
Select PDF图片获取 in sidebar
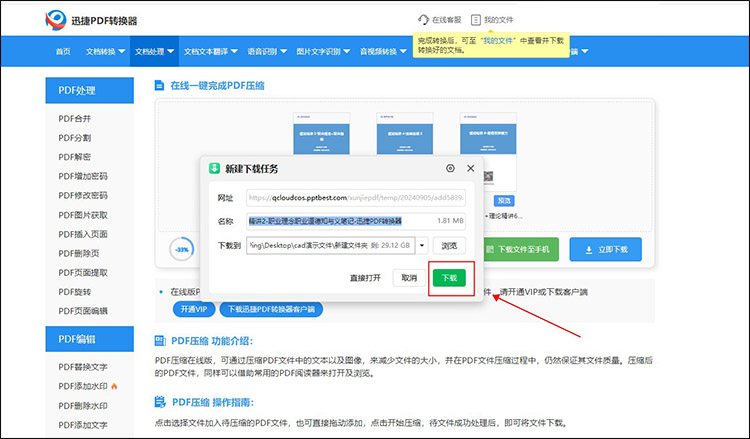[x=83, y=215]
